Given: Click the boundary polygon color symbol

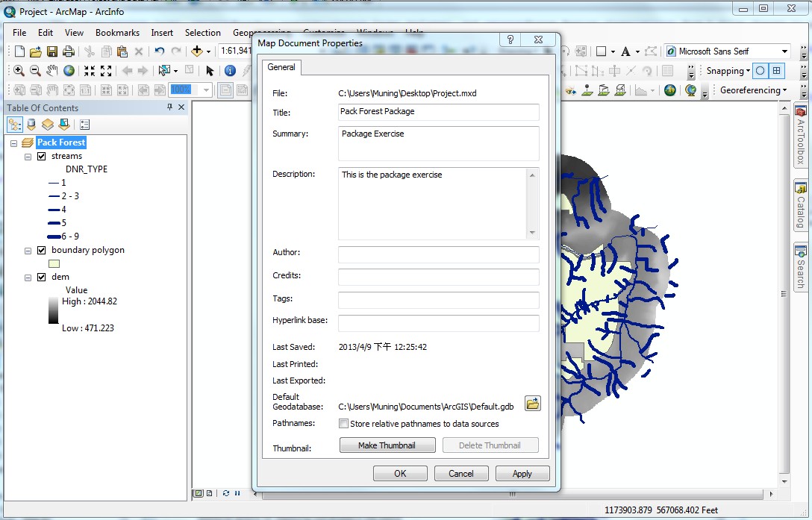Looking at the screenshot, I should tap(54, 263).
